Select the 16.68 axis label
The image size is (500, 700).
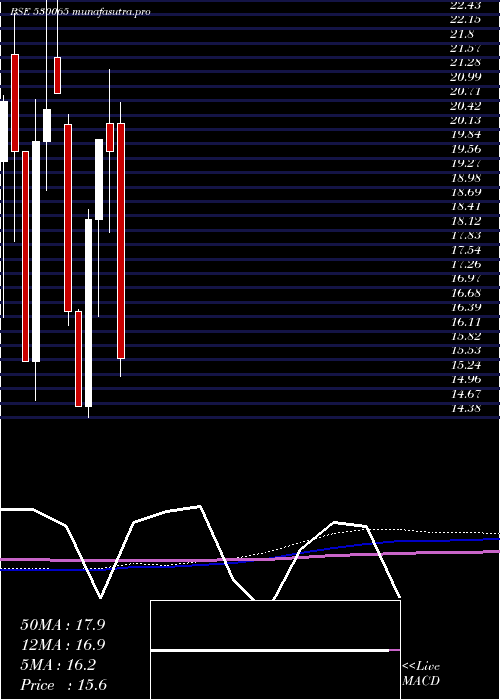[x=466, y=293]
